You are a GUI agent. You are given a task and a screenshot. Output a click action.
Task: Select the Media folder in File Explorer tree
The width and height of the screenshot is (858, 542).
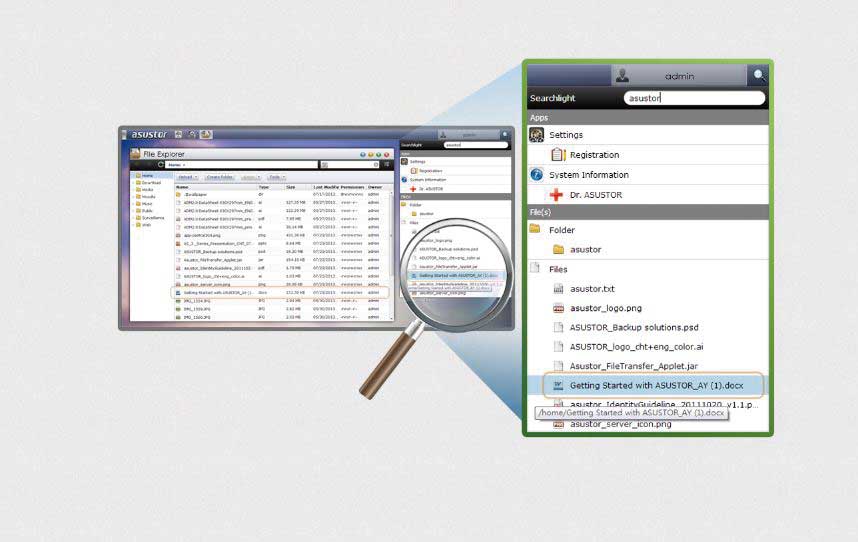pyautogui.click(x=145, y=190)
